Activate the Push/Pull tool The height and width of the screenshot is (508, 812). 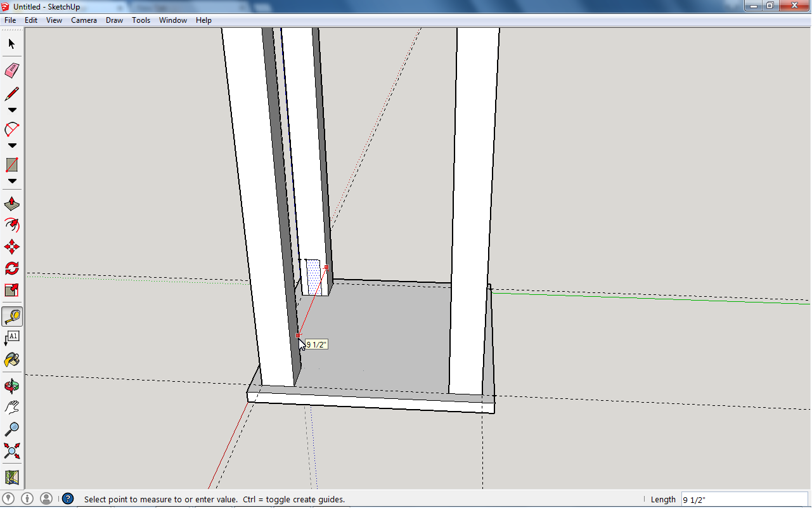point(11,203)
